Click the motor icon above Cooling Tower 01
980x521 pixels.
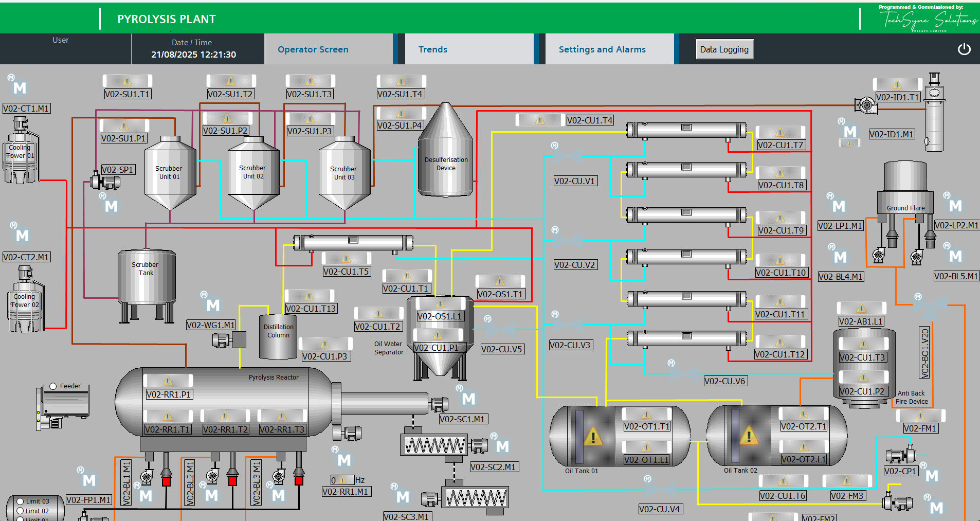click(18, 88)
